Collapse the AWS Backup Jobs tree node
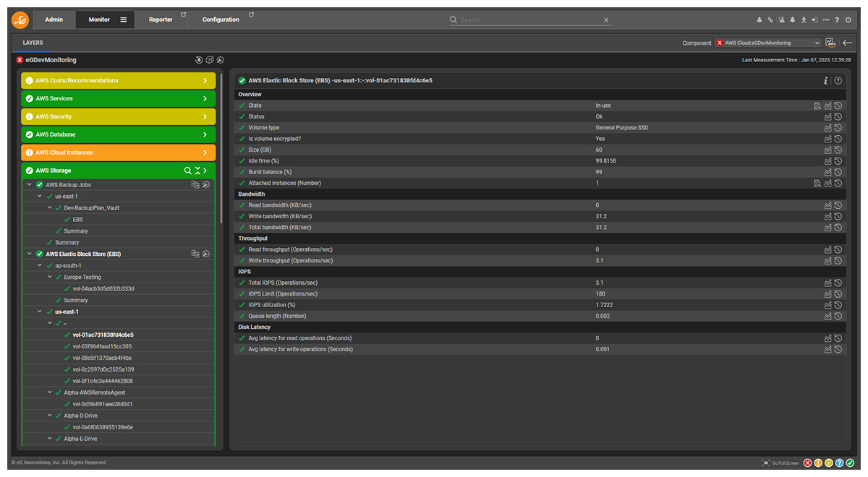This screenshot has height=477, width=868. tap(30, 185)
